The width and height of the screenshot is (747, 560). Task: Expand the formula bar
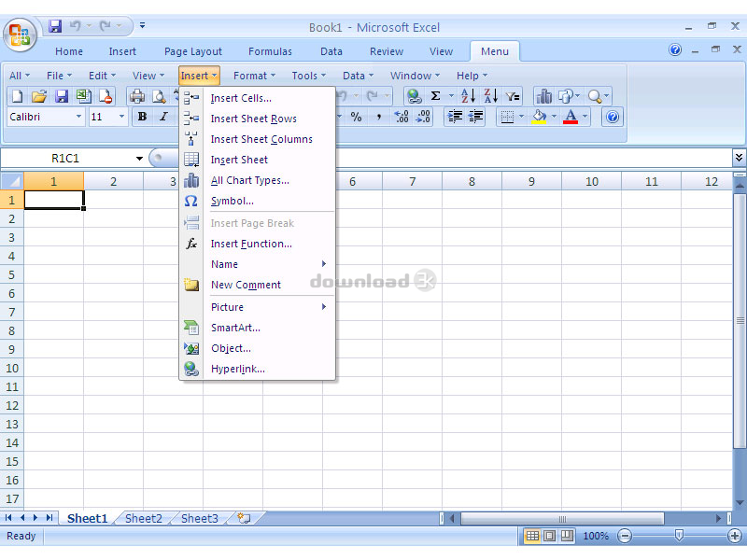[739, 158]
